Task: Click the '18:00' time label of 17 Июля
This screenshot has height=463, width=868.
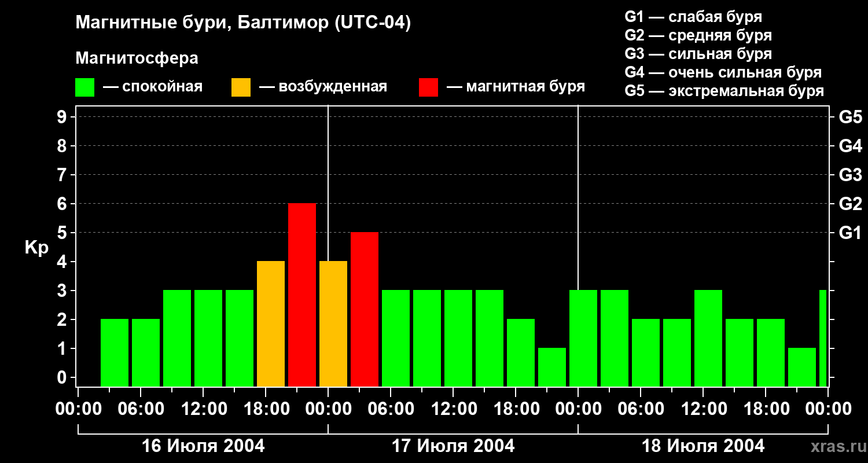Action: [516, 409]
